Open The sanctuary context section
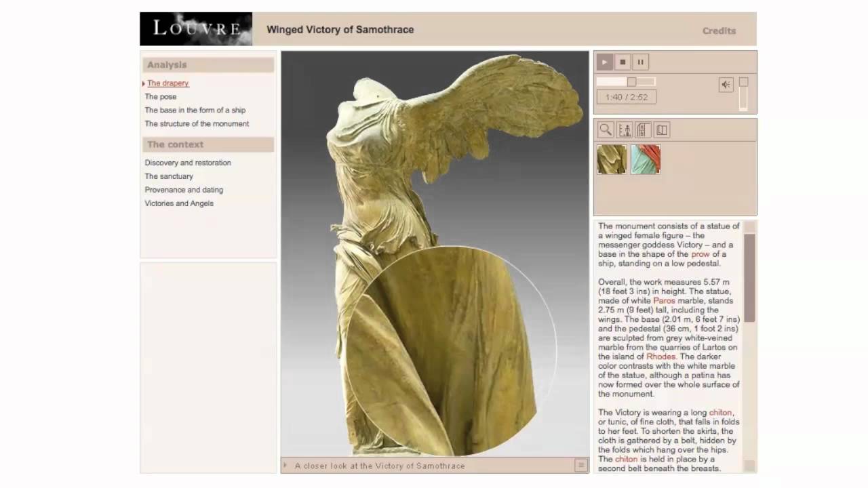 [169, 176]
